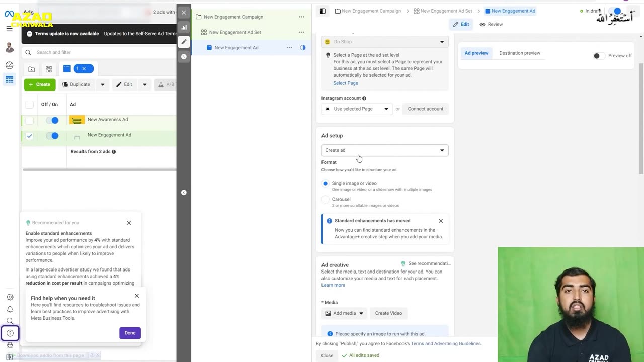644x362 pixels.
Task: Close the editing side panel with X
Action: tap(184, 13)
